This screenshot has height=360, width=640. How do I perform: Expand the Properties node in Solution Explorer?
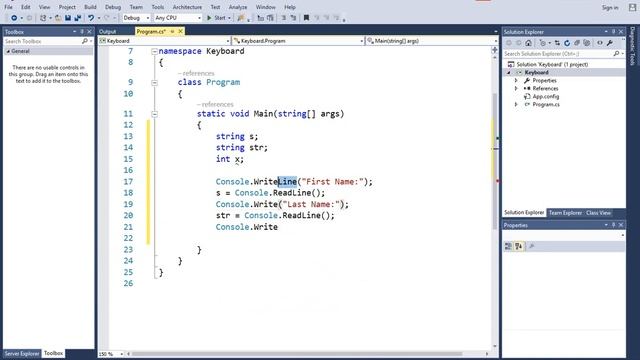click(x=516, y=80)
